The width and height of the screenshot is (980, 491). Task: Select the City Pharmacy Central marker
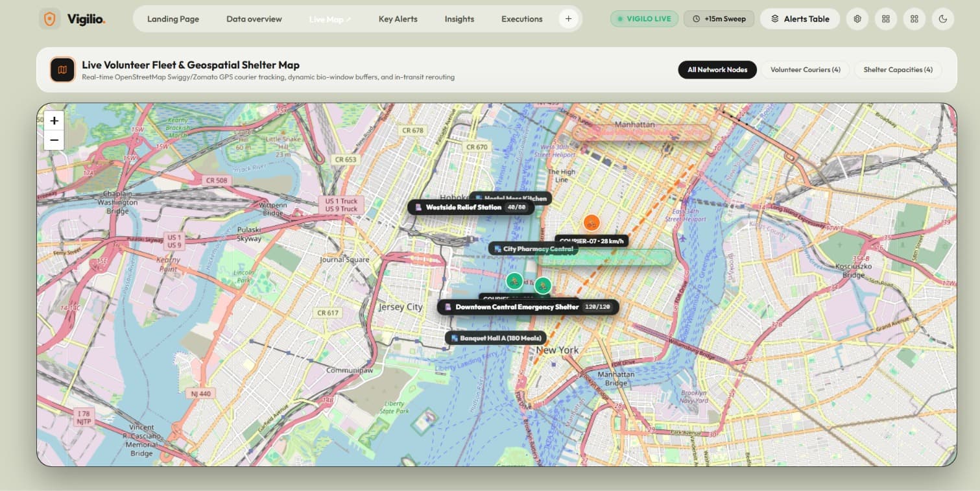(533, 249)
